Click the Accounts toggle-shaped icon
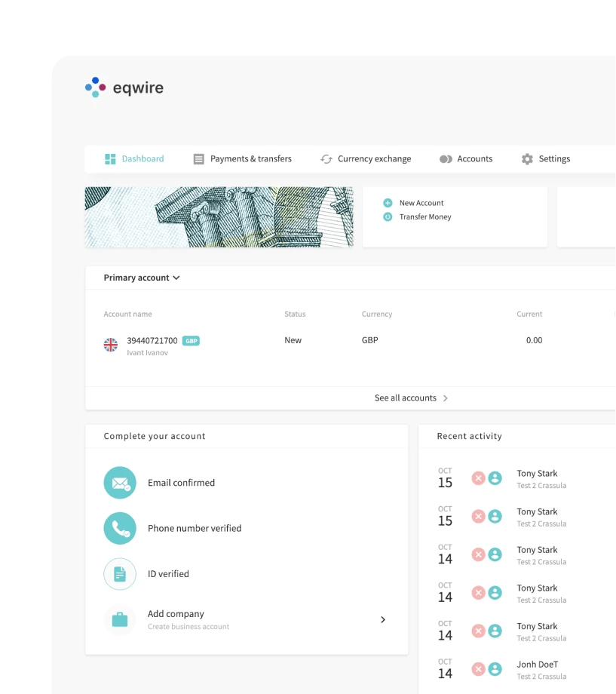Screen dimensions: 616x694 (x=446, y=159)
